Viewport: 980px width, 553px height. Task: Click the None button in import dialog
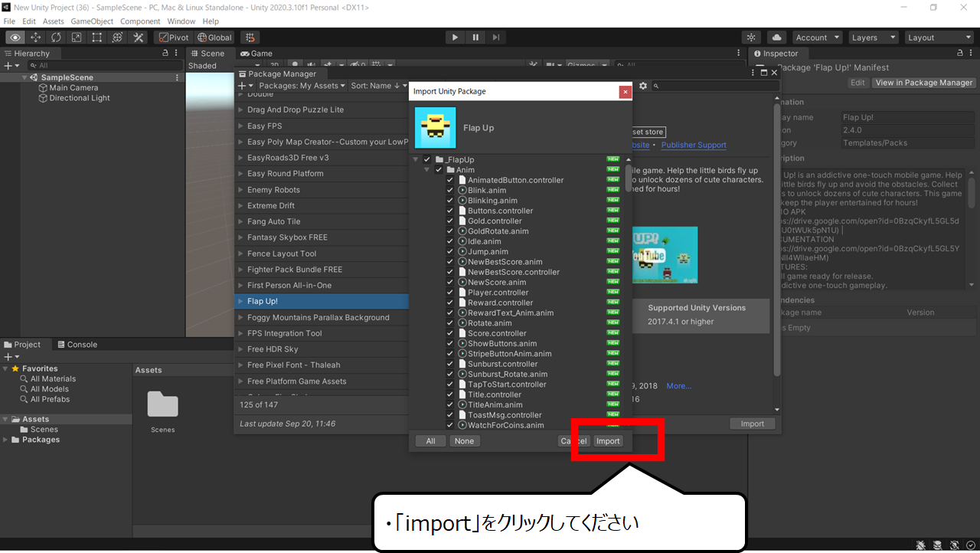point(464,441)
